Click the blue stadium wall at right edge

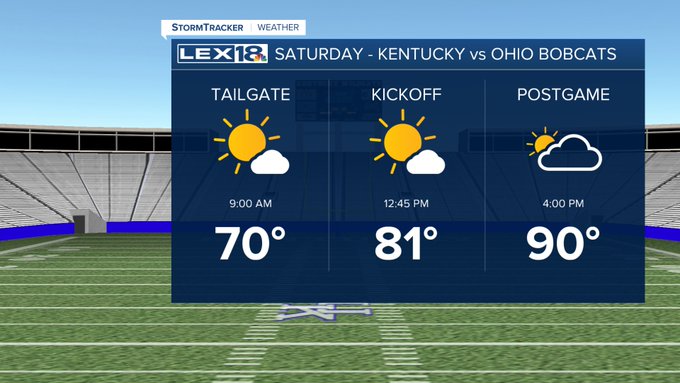[662, 233]
